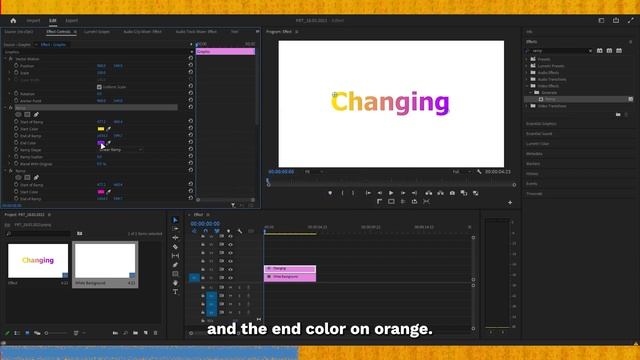Switch to Import tab

point(33,20)
